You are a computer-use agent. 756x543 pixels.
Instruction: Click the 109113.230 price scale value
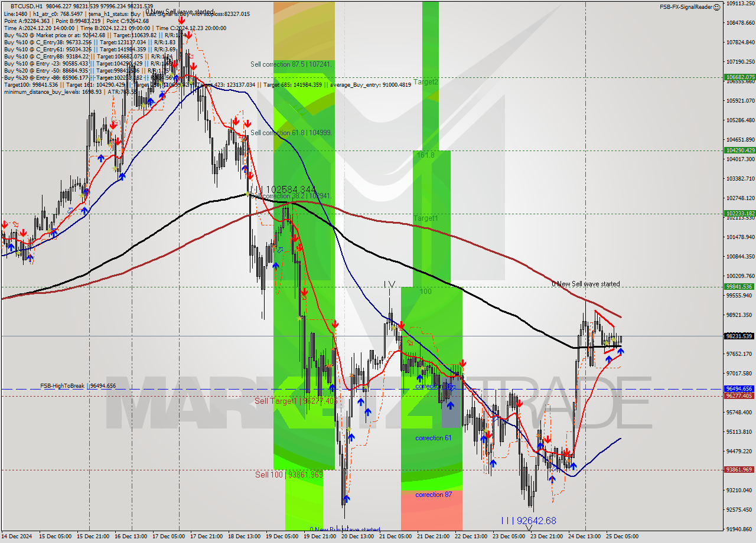point(739,3)
